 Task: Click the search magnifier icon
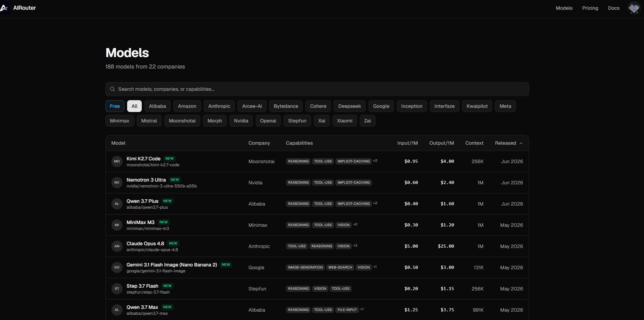(x=112, y=89)
